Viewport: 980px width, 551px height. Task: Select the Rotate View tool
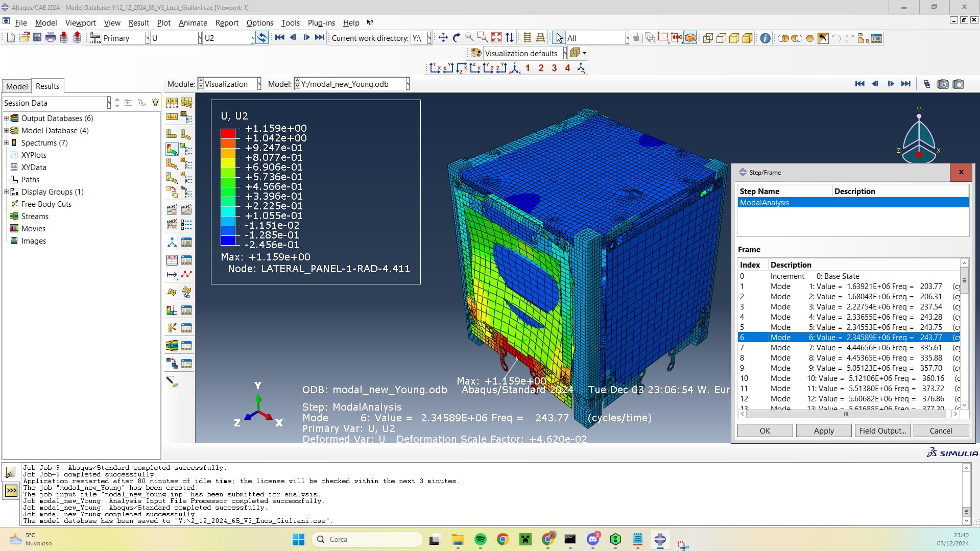click(x=456, y=38)
